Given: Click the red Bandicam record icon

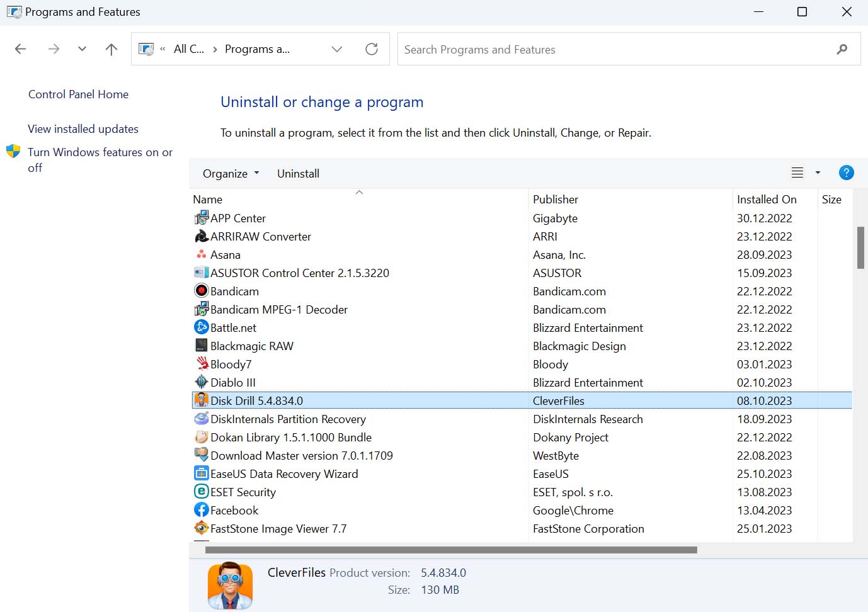Looking at the screenshot, I should [x=201, y=291].
